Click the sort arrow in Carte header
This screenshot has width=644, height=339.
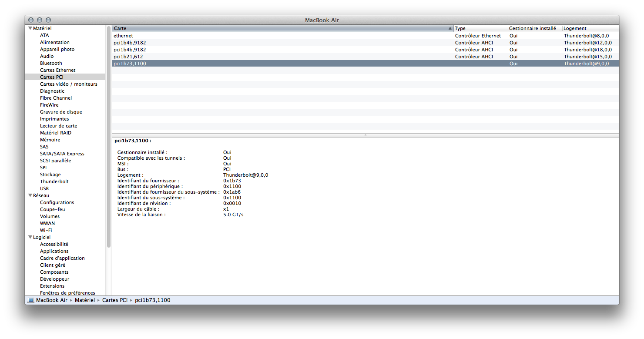coord(450,28)
